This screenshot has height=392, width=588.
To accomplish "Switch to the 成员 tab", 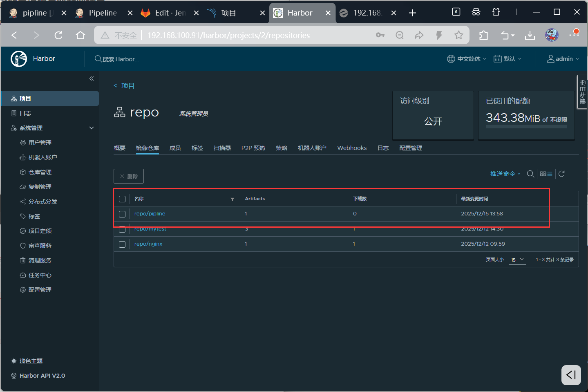I will (175, 148).
